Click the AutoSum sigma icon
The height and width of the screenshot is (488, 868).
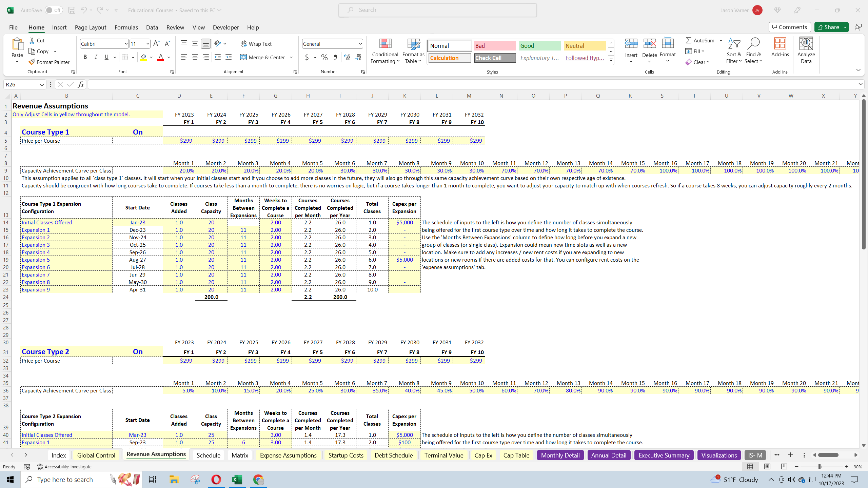pos(688,40)
